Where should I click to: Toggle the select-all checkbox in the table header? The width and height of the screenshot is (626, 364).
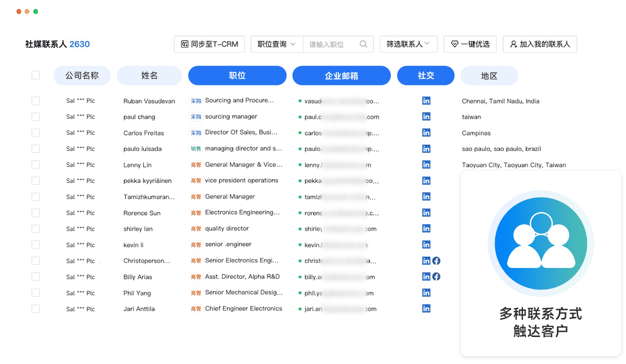(x=35, y=75)
